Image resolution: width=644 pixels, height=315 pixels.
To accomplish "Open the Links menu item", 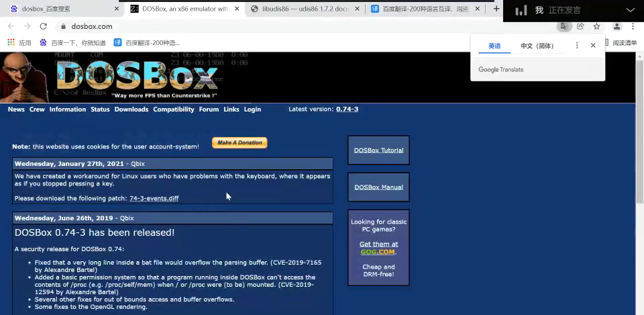I will (231, 109).
